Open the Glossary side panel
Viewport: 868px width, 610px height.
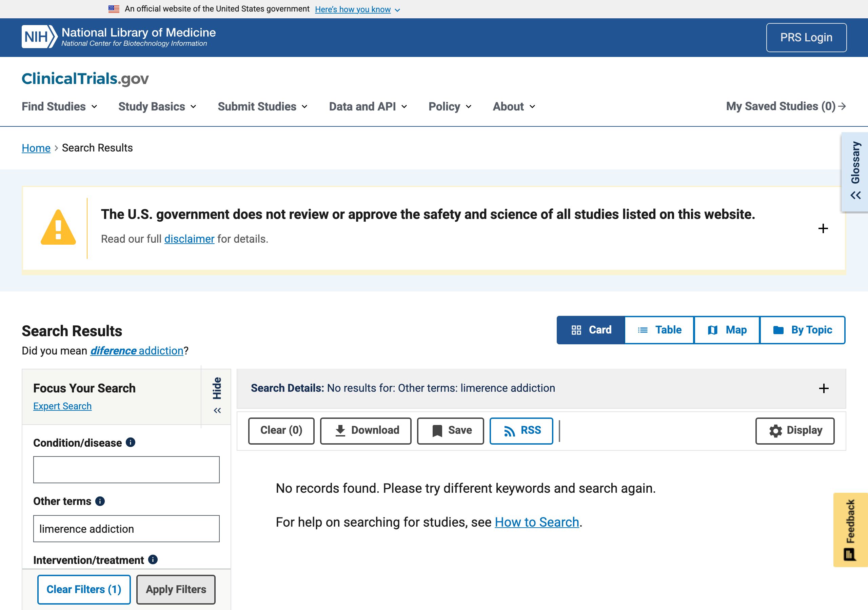[855, 171]
